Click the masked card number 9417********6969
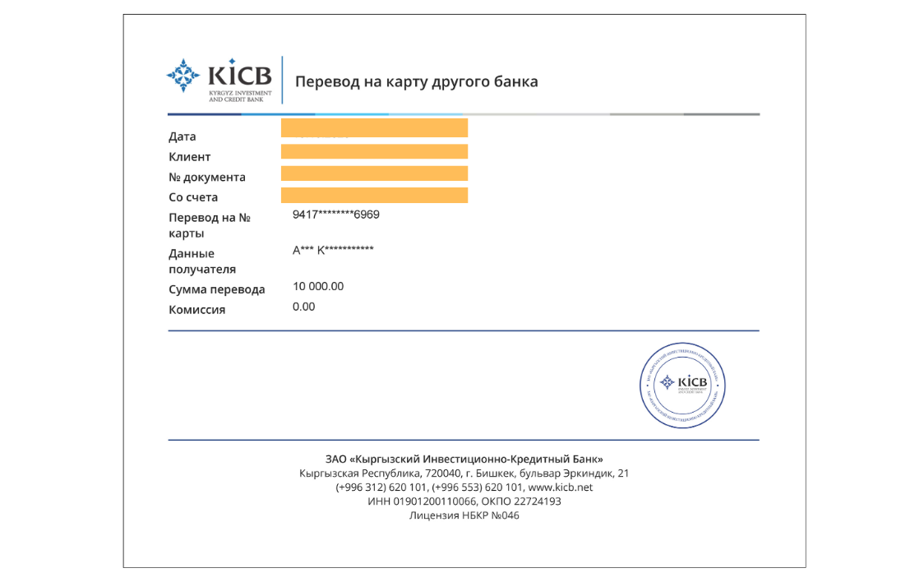This screenshot has width=924, height=582. click(x=335, y=215)
